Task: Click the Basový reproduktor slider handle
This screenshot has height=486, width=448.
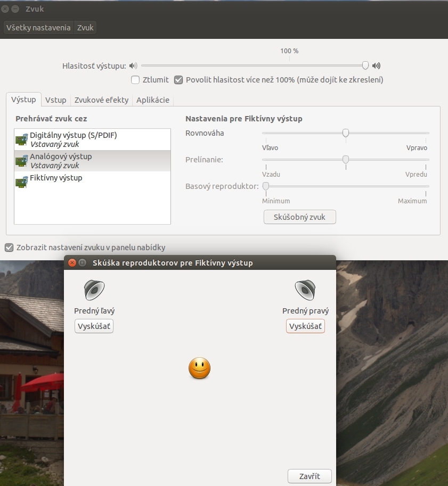Action: click(266, 186)
